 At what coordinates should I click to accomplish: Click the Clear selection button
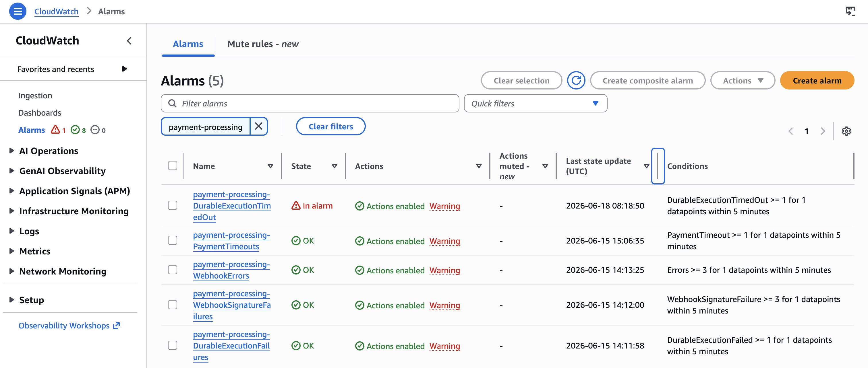pyautogui.click(x=521, y=81)
